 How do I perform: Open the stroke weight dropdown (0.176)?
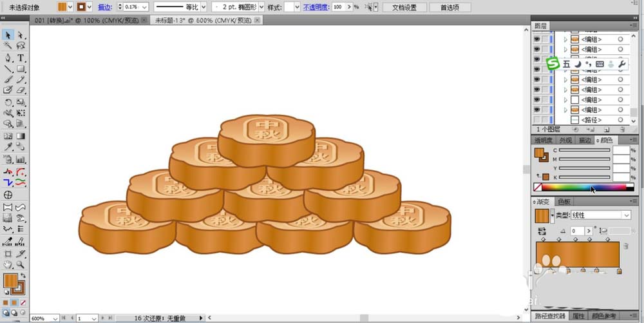pyautogui.click(x=144, y=7)
